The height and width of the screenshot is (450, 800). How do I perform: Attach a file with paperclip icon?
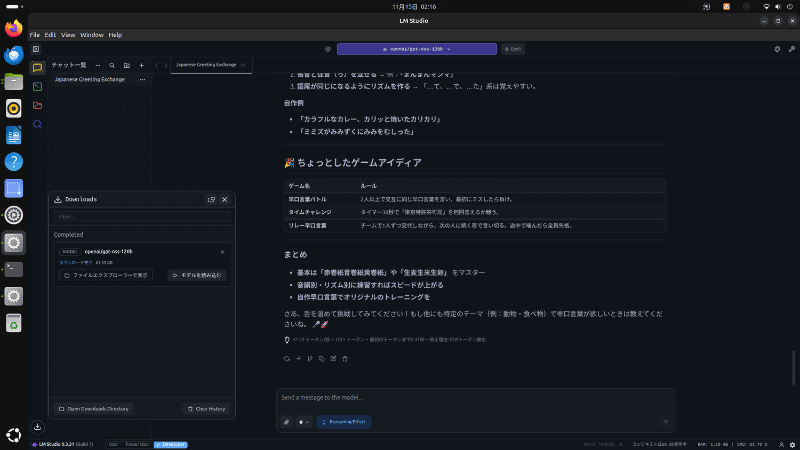(x=287, y=422)
